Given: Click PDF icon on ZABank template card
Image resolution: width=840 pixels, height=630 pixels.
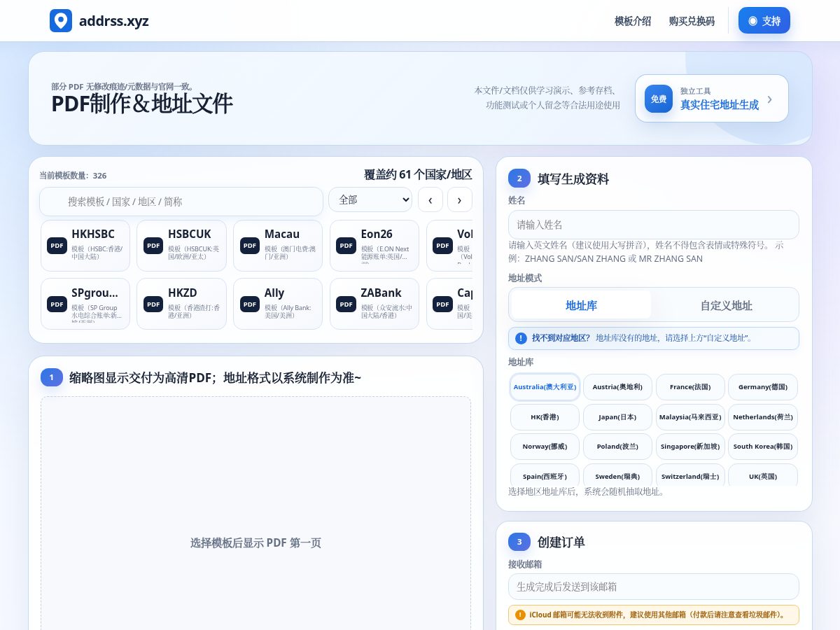Looking at the screenshot, I should tap(346, 304).
